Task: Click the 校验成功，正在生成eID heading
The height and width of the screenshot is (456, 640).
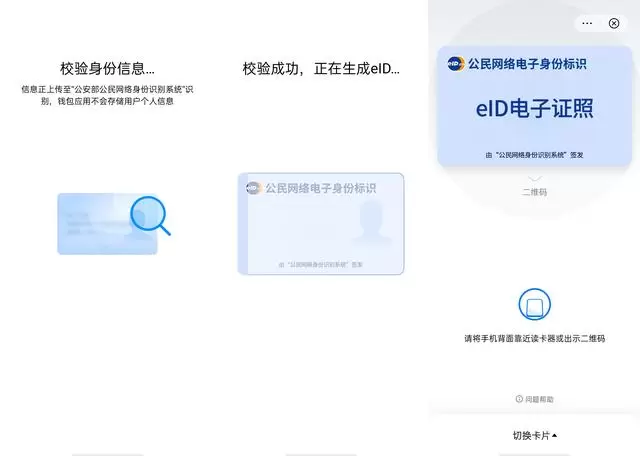Action: pos(321,69)
